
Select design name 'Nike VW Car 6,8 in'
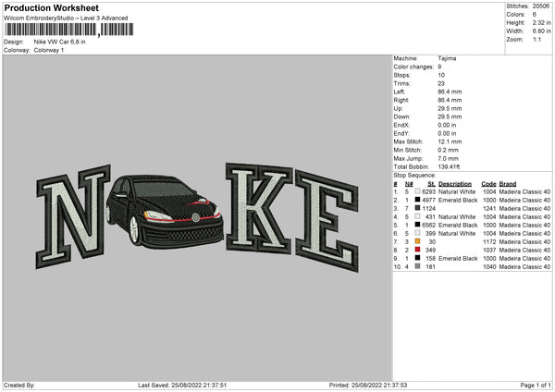59,42
